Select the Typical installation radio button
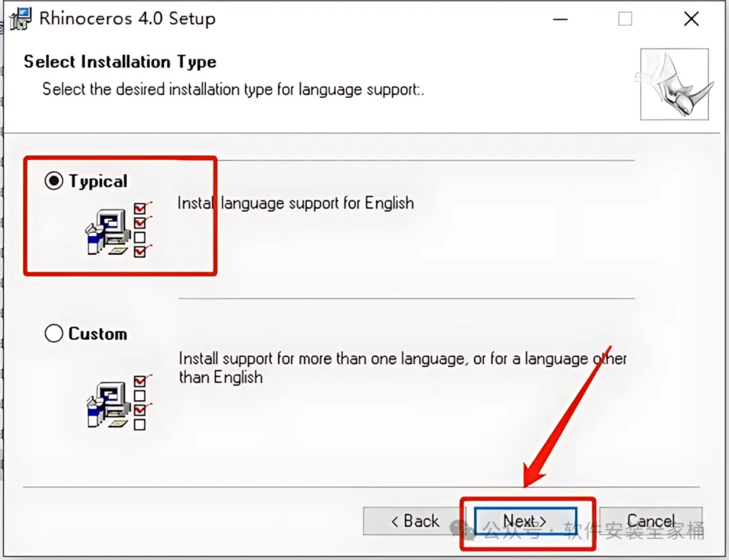 53,180
